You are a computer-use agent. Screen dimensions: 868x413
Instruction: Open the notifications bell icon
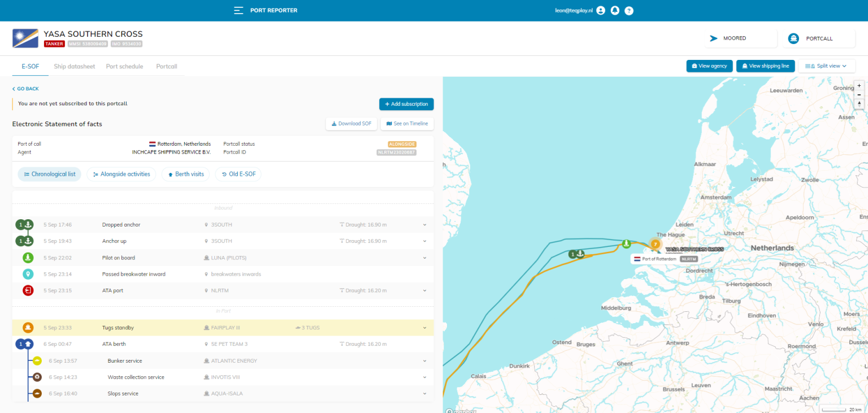point(615,10)
